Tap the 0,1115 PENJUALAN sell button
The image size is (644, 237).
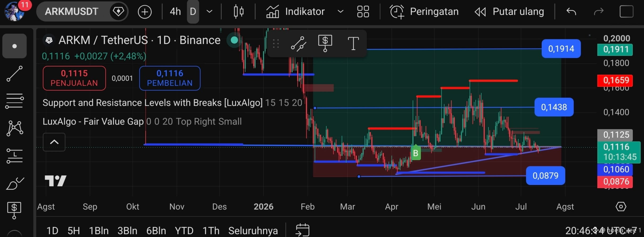click(74, 78)
